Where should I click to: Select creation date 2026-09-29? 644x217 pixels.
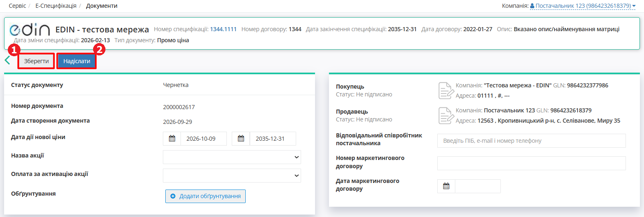[178, 122]
